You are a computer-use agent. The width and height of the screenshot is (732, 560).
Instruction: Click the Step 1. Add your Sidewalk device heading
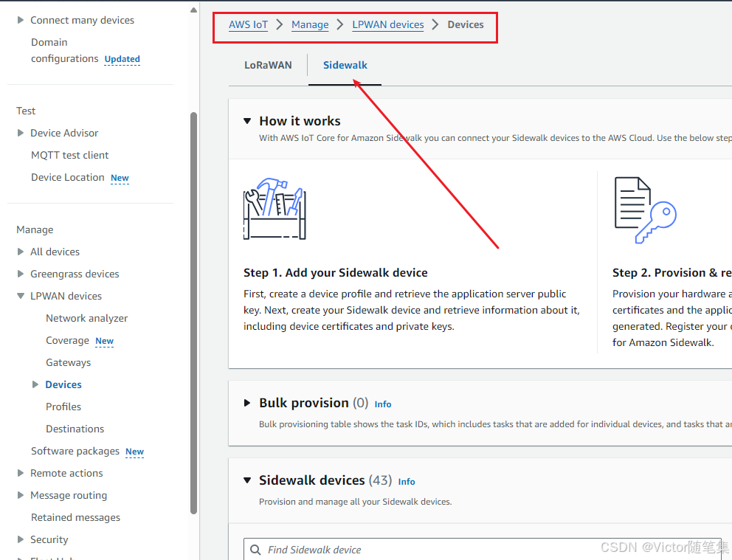[x=336, y=272]
